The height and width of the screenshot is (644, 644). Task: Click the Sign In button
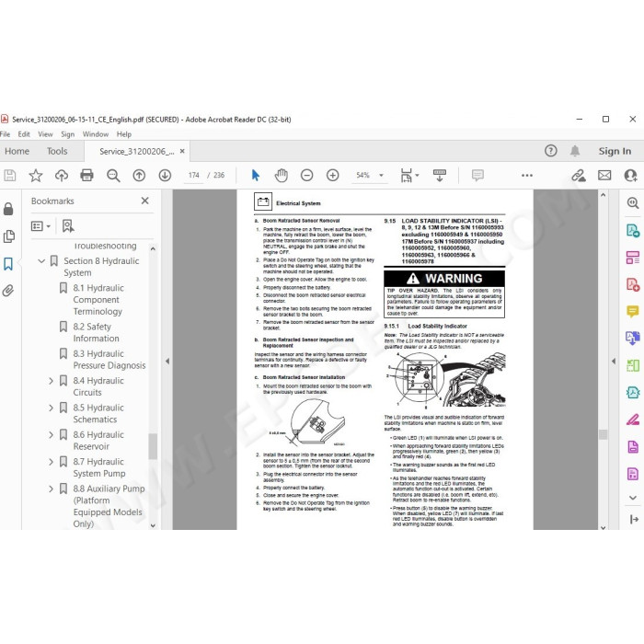[615, 151]
